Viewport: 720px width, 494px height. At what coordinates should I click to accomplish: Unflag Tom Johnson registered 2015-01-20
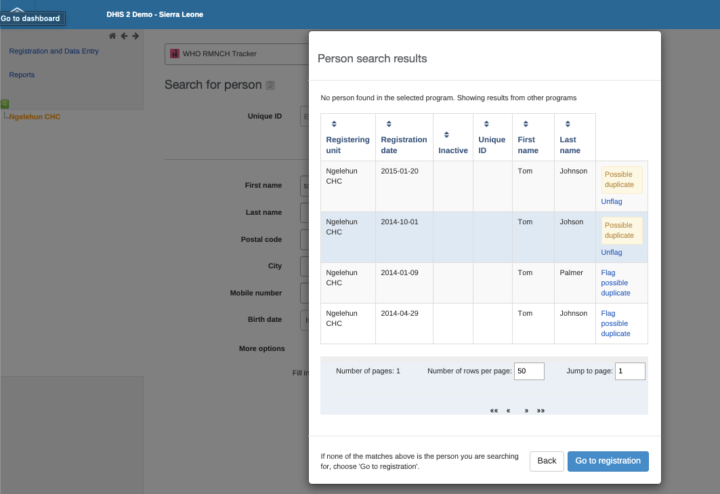(611, 201)
